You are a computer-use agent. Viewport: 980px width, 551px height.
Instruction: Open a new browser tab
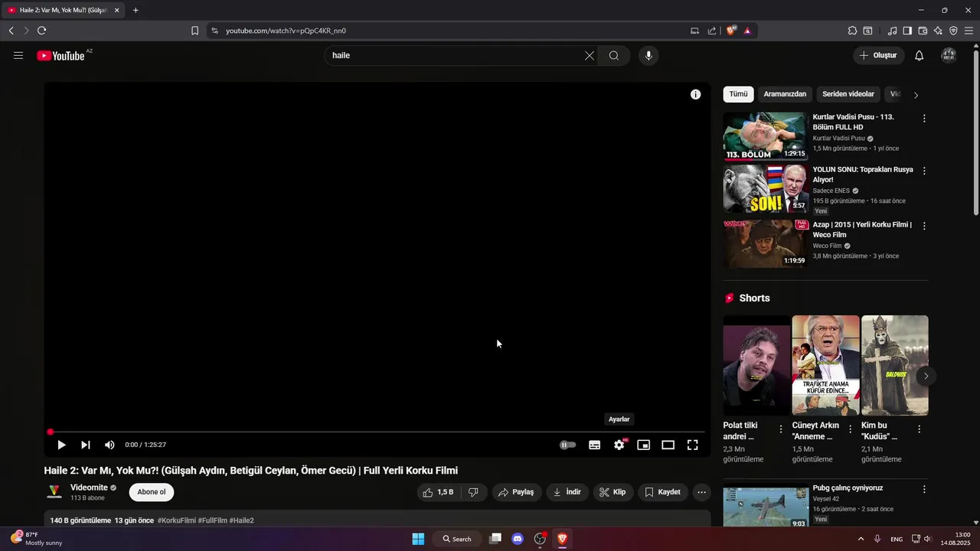(x=136, y=10)
